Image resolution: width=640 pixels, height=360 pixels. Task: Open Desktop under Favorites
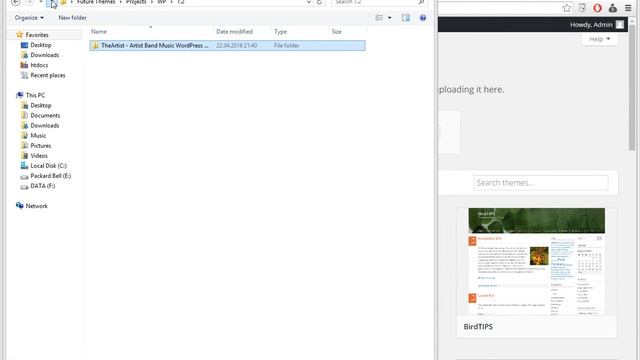click(41, 45)
